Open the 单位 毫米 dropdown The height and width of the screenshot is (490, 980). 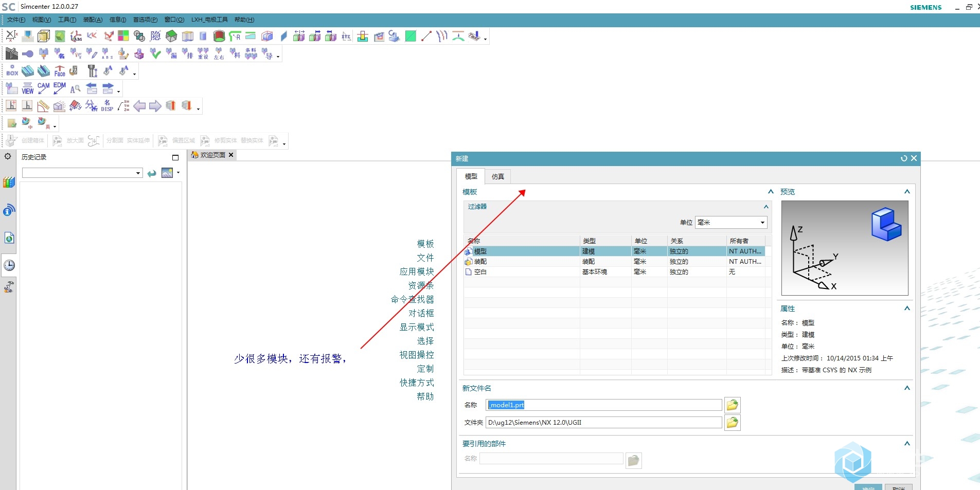(x=731, y=222)
